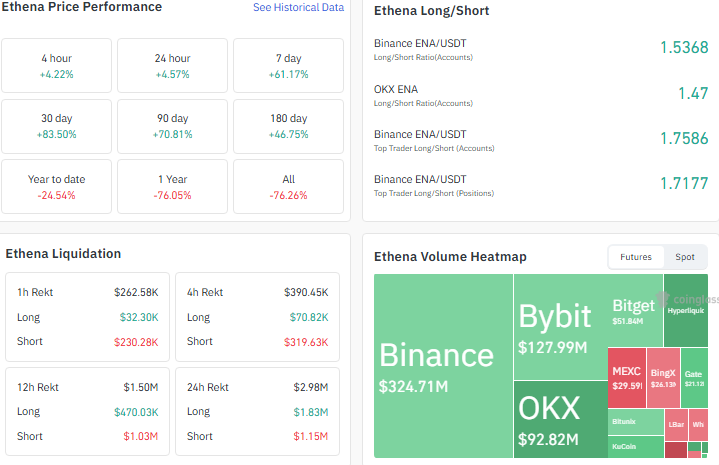Select the 180 day performance card
This screenshot has width=719, height=465.
288,126
